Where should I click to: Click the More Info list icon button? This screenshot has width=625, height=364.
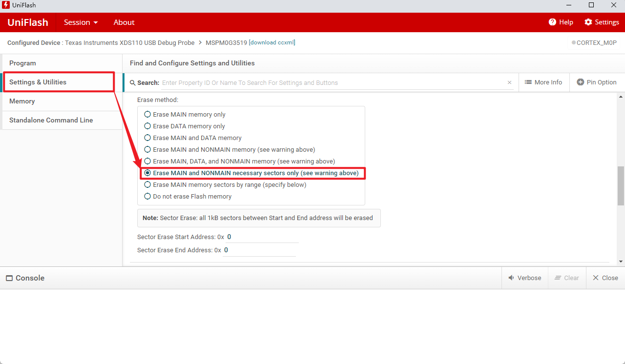(528, 82)
